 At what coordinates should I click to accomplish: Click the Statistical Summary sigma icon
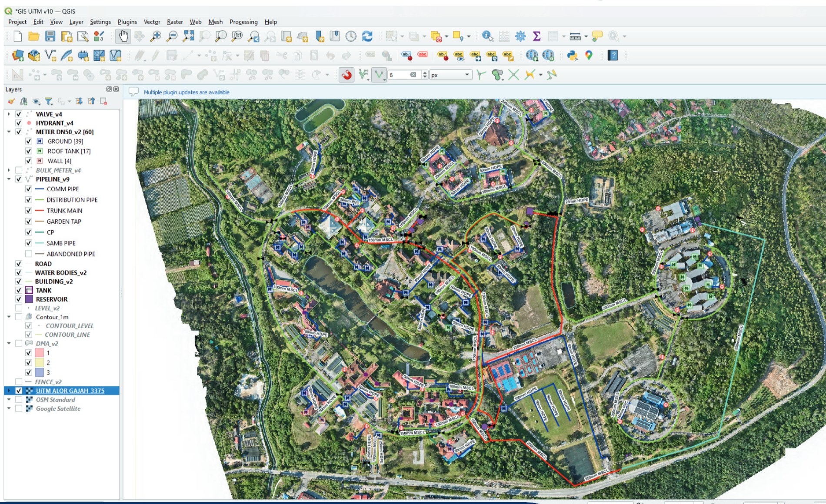[x=537, y=36]
